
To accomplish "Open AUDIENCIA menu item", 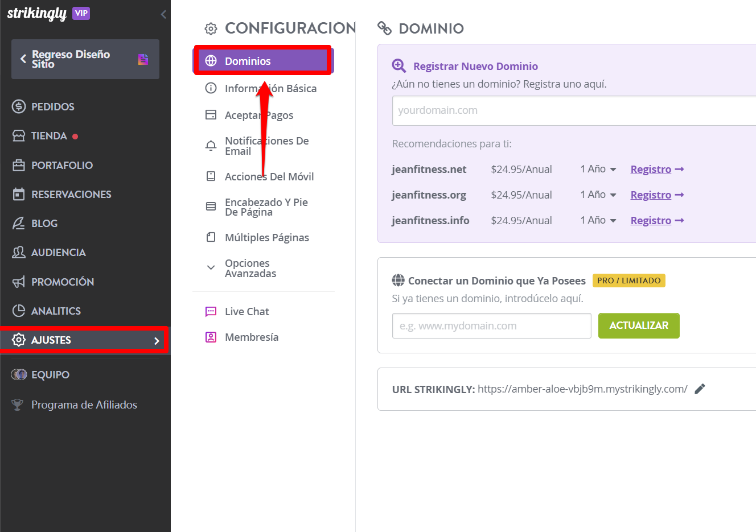I will [x=59, y=252].
